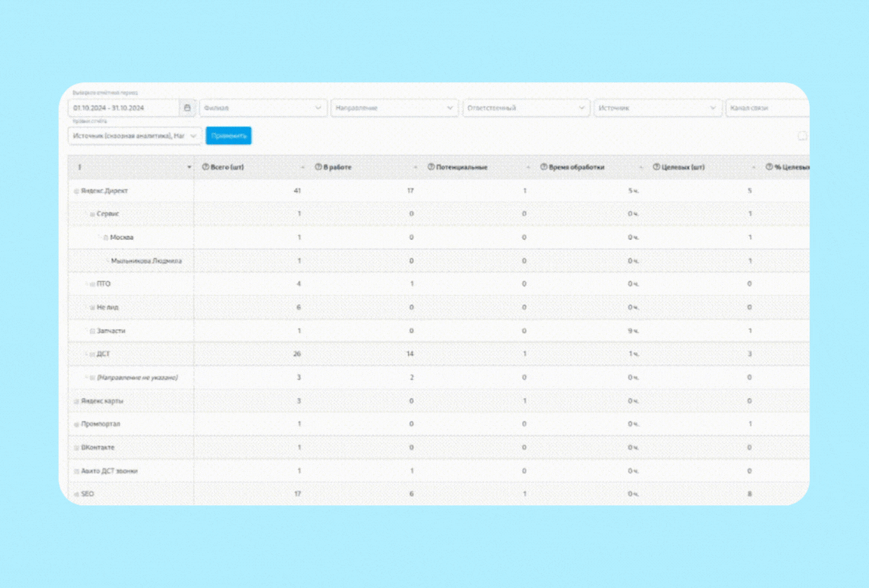Click the sort arrow in Всего (шт) column

point(302,167)
